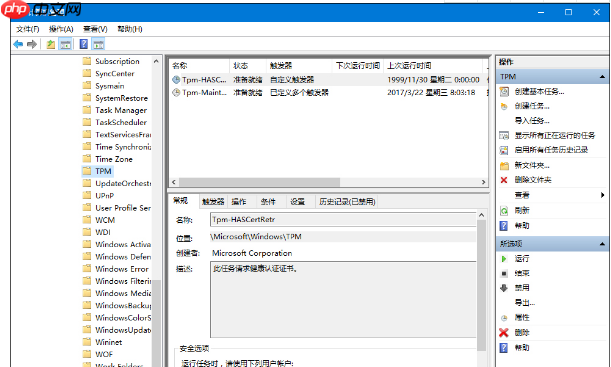Click 运行 green play action
Viewport: 611px width, 367px height.
click(x=522, y=259)
